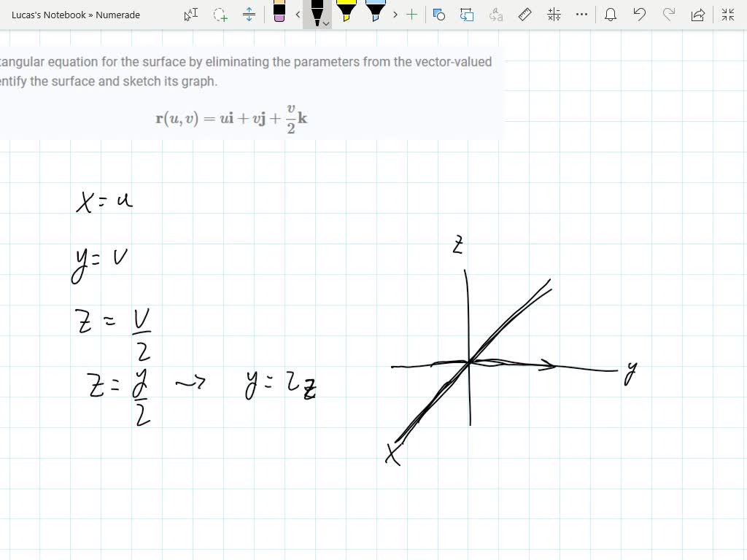Open the selected pen's options dropdown

(325, 23)
